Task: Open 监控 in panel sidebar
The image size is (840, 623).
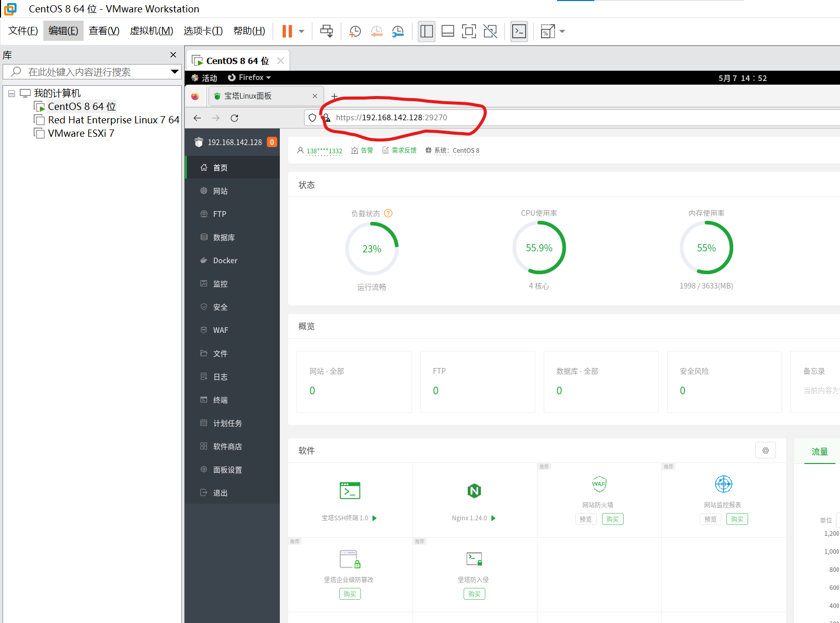Action: click(232, 284)
